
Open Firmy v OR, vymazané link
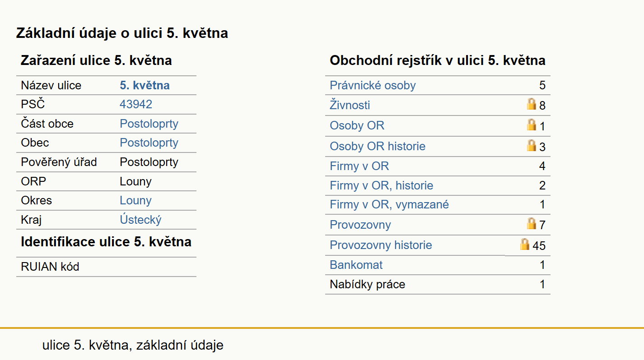tap(389, 204)
